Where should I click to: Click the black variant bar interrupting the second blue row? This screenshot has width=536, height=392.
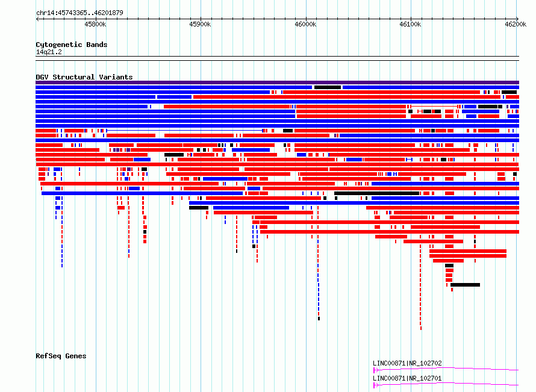(328, 87)
